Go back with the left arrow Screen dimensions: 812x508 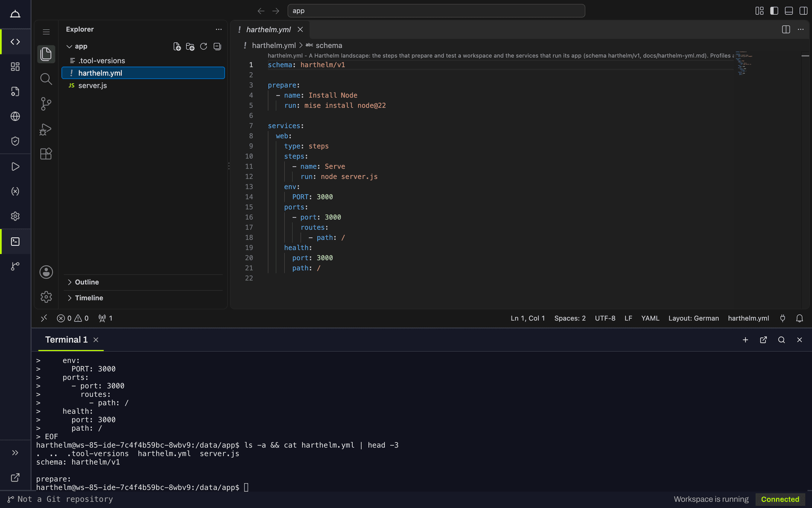click(261, 11)
